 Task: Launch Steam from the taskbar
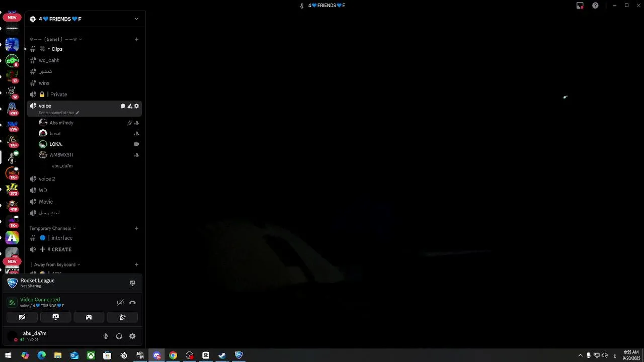tap(222, 355)
